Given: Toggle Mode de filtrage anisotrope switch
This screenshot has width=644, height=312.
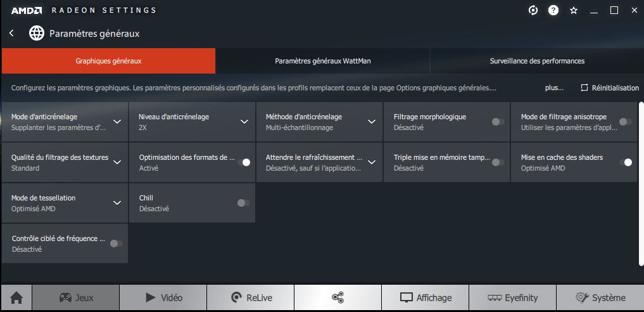Looking at the screenshot, I should [626, 122].
